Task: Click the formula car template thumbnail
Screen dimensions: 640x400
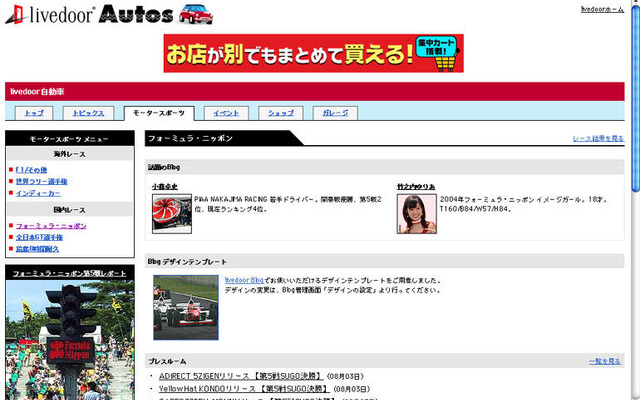Action: [186, 307]
